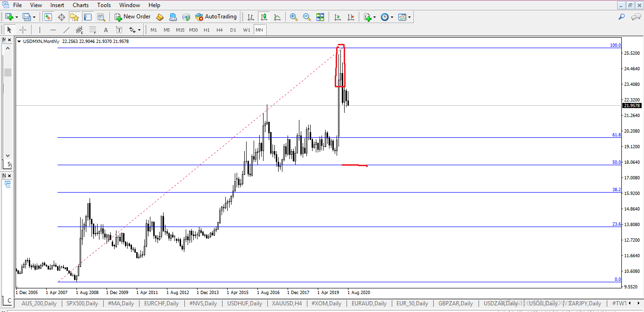
Task: Toggle the Data Window crosshair-circle icon
Action: point(61,17)
